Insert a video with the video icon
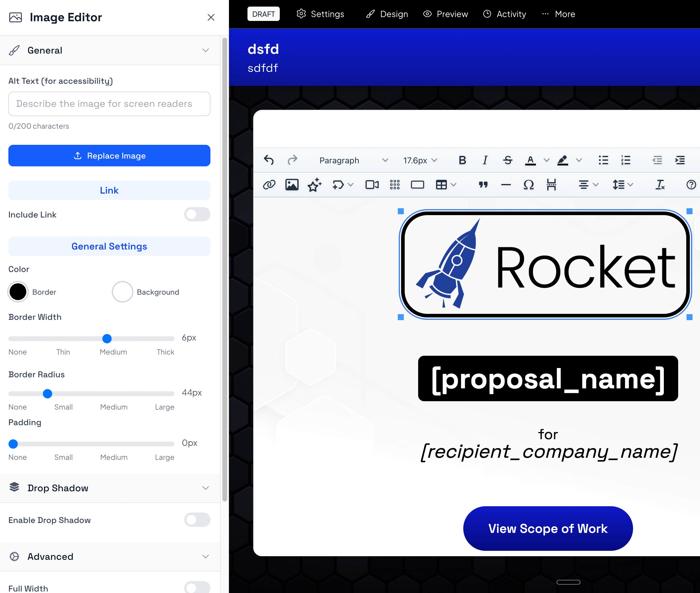 [x=372, y=185]
